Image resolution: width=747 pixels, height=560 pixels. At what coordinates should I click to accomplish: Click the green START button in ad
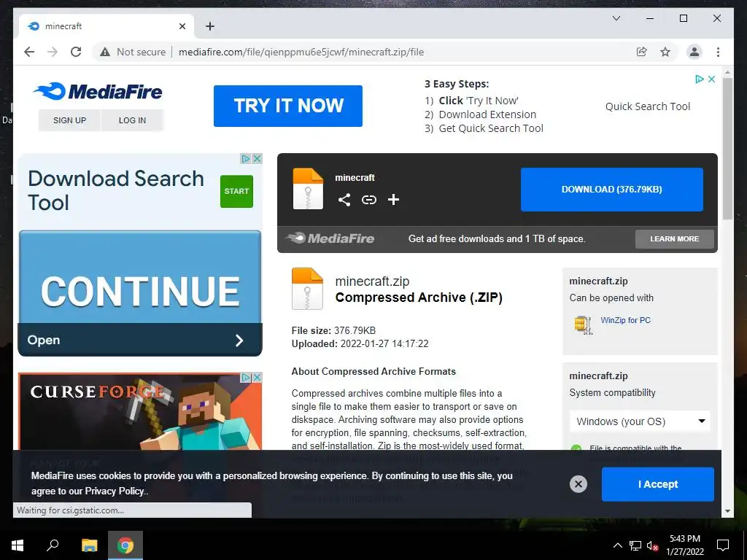pyautogui.click(x=236, y=191)
